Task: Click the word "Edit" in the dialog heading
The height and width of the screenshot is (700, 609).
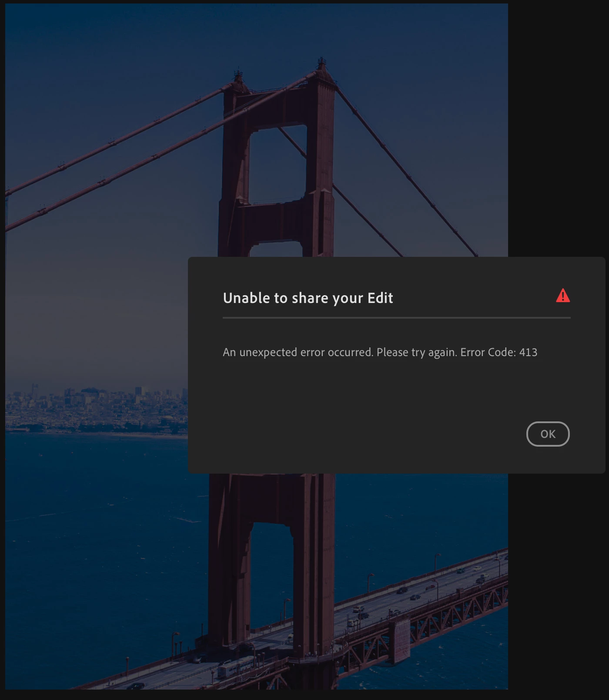Action: (x=380, y=298)
